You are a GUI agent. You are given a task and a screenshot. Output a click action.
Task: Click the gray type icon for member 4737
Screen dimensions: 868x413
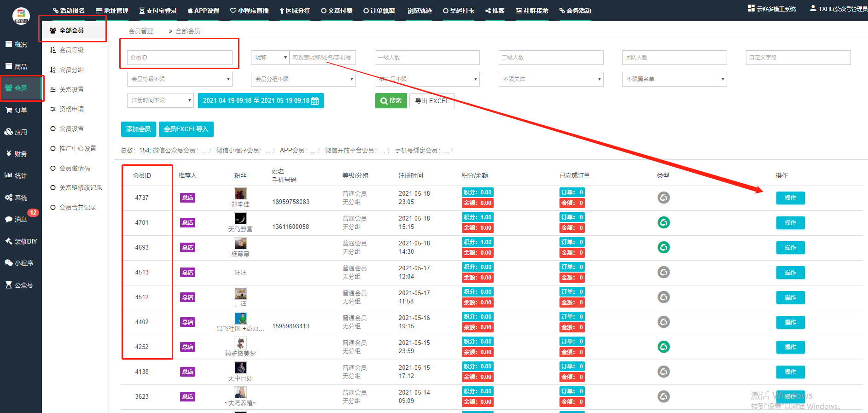point(663,198)
